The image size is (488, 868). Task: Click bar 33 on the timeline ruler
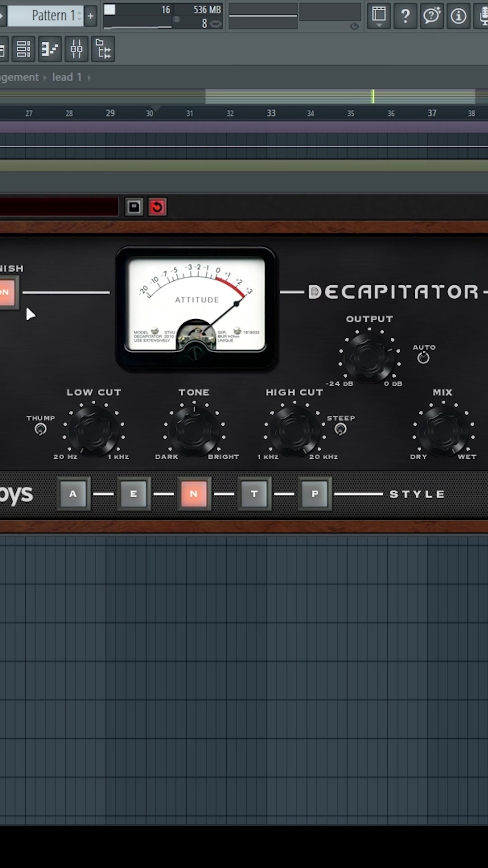click(271, 113)
